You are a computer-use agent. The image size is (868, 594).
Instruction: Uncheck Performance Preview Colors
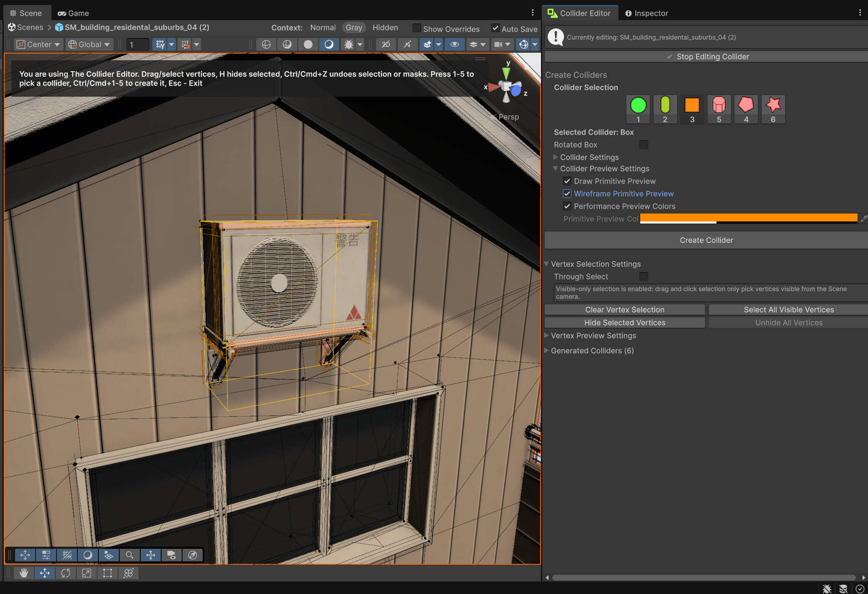pyautogui.click(x=567, y=206)
